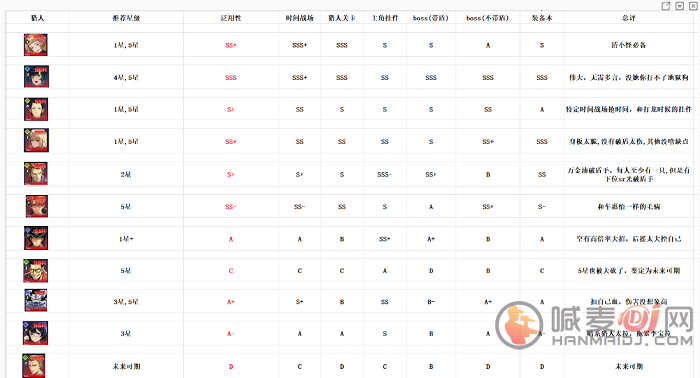
Task: Click SSS- in the 主角挂件 column
Action: click(x=385, y=174)
